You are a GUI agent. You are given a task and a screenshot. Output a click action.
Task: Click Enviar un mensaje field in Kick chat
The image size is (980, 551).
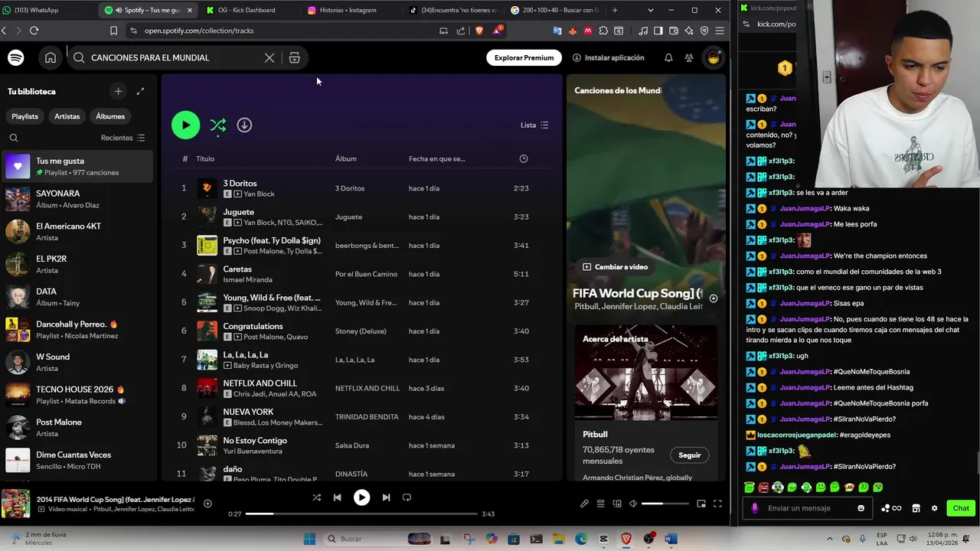point(808,508)
